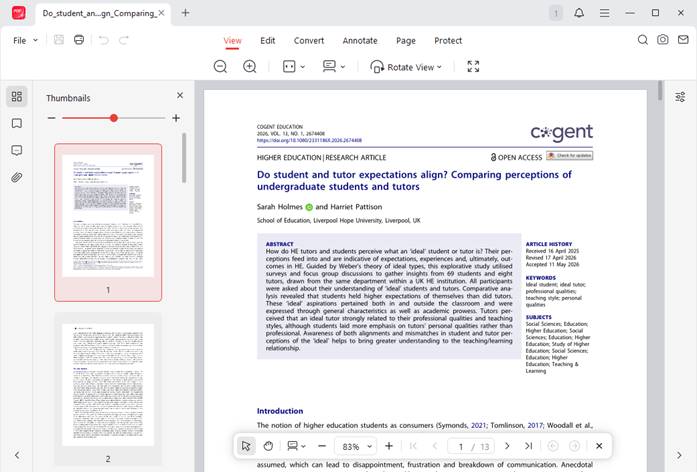Open the DOI link in the article header
This screenshot has width=697, height=472.
(309, 140)
